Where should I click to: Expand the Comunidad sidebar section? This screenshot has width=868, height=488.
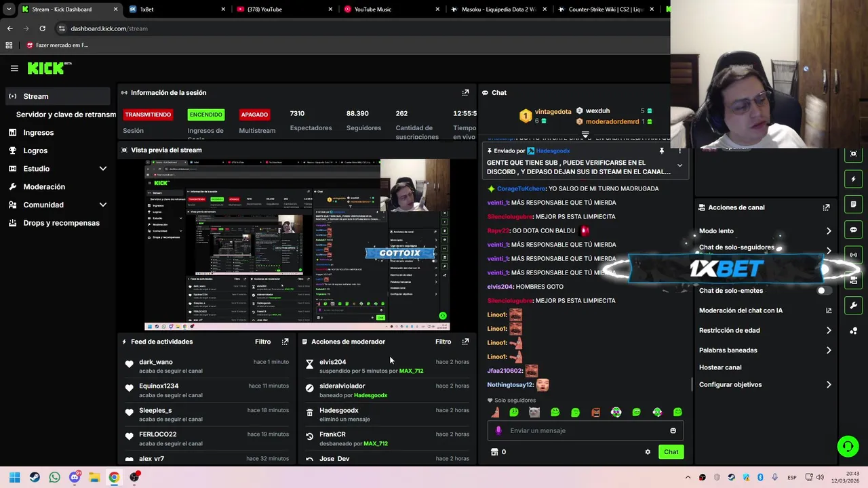tap(103, 205)
